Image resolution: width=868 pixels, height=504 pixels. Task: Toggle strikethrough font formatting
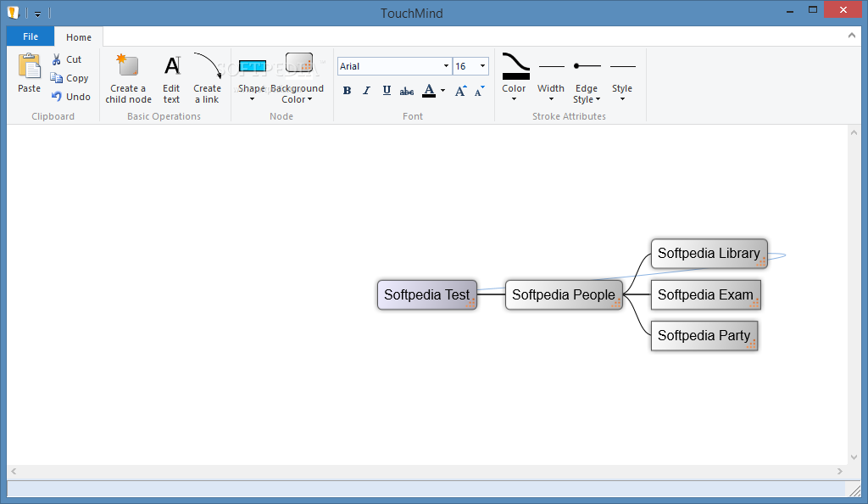pos(407,91)
